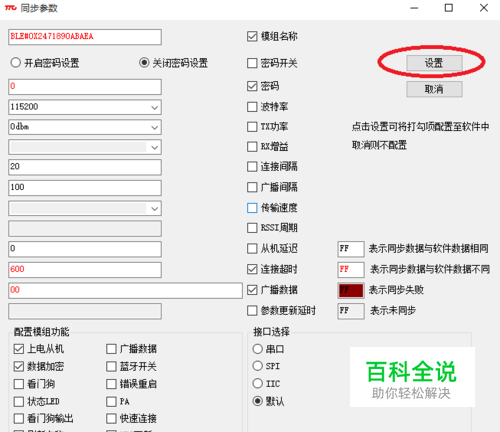Enable the 连接间隔 checkbox
Image resolution: width=500 pixels, height=432 pixels.
point(252,167)
